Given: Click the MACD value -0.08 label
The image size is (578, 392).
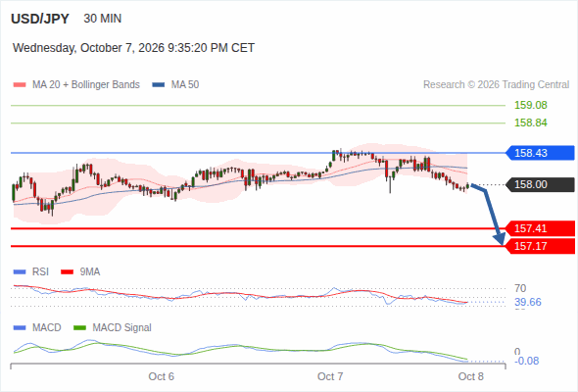Looking at the screenshot, I should click(526, 361).
